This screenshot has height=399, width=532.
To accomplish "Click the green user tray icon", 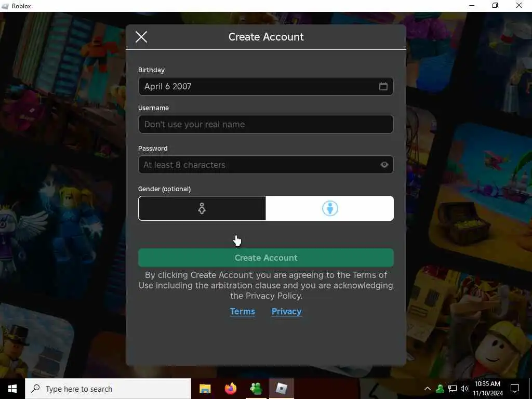I will tap(440, 389).
